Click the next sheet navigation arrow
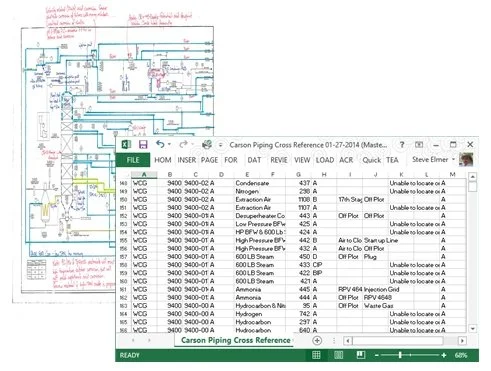 coord(149,340)
